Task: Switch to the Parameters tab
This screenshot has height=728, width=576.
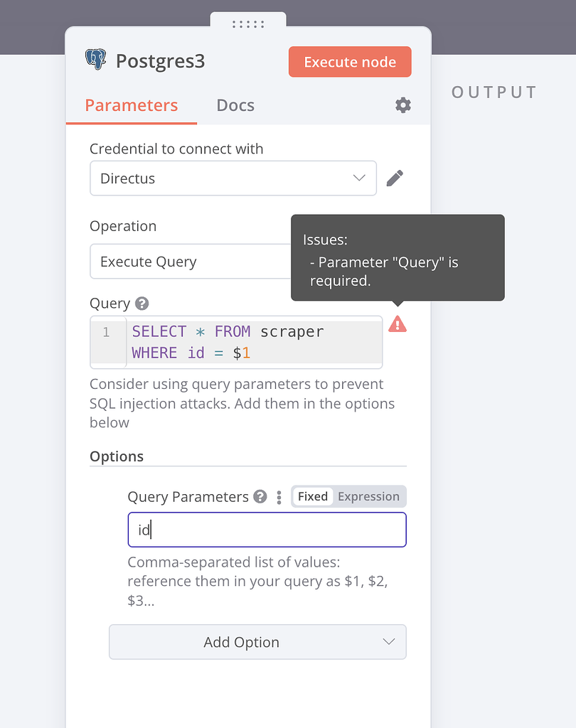Action: tap(132, 105)
